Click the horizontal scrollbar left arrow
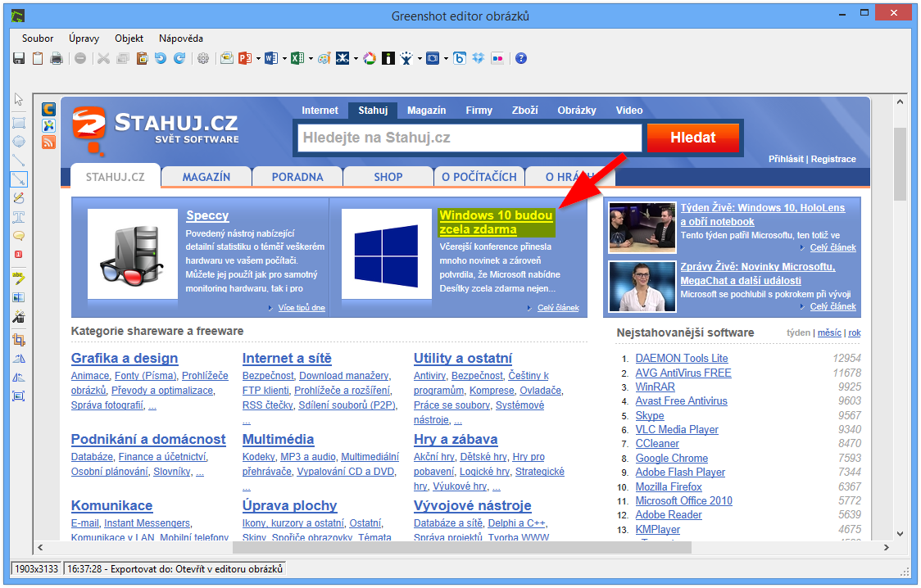The width and height of the screenshot is (921, 588). pyautogui.click(x=40, y=548)
